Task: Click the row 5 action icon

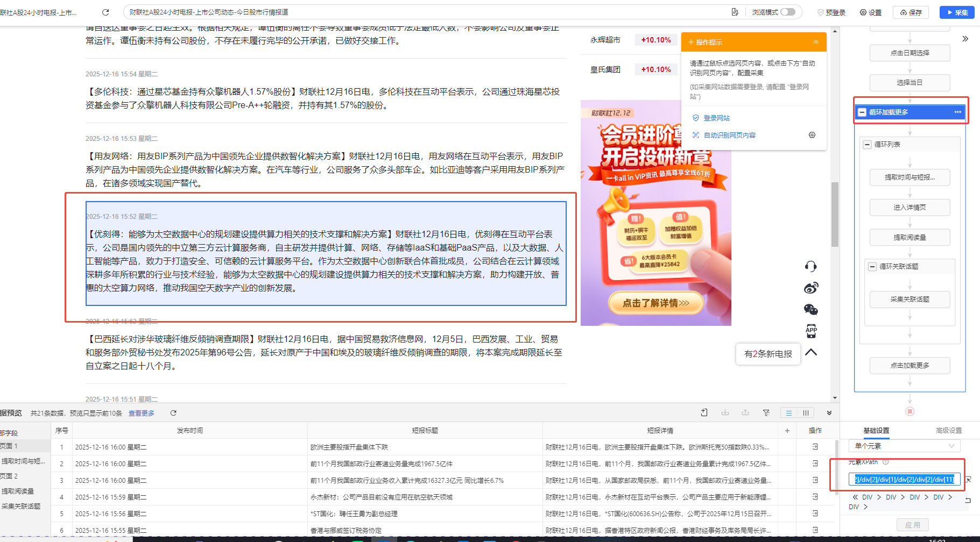Action: tap(815, 514)
